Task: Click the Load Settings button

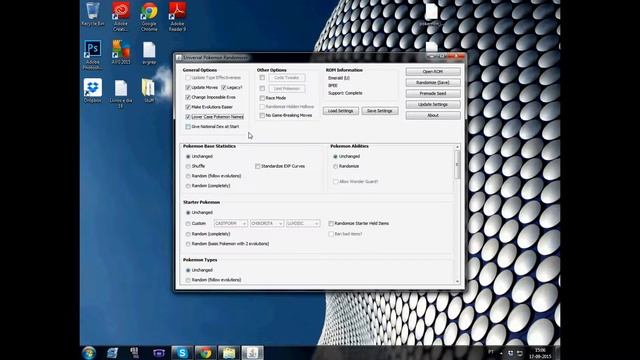Action: click(x=340, y=111)
